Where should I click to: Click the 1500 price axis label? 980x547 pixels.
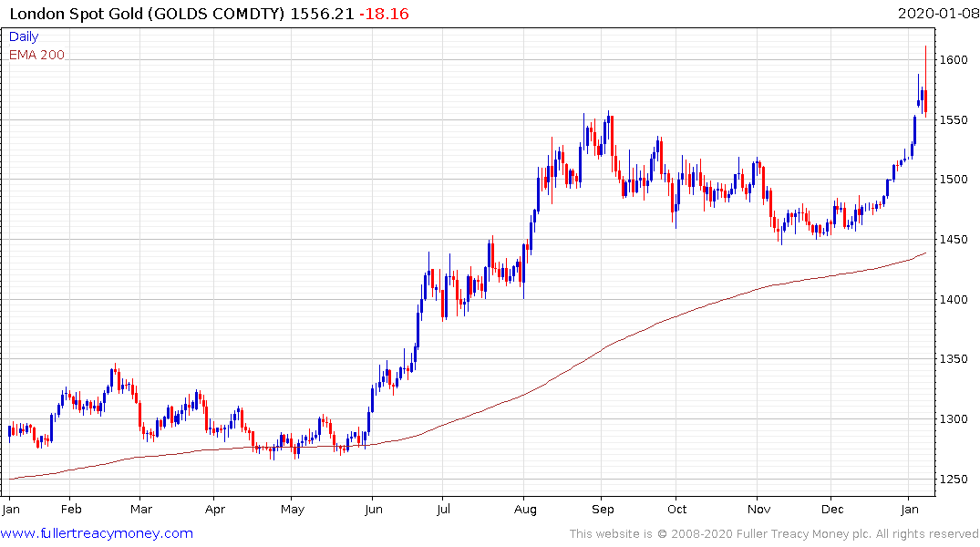tap(954, 180)
